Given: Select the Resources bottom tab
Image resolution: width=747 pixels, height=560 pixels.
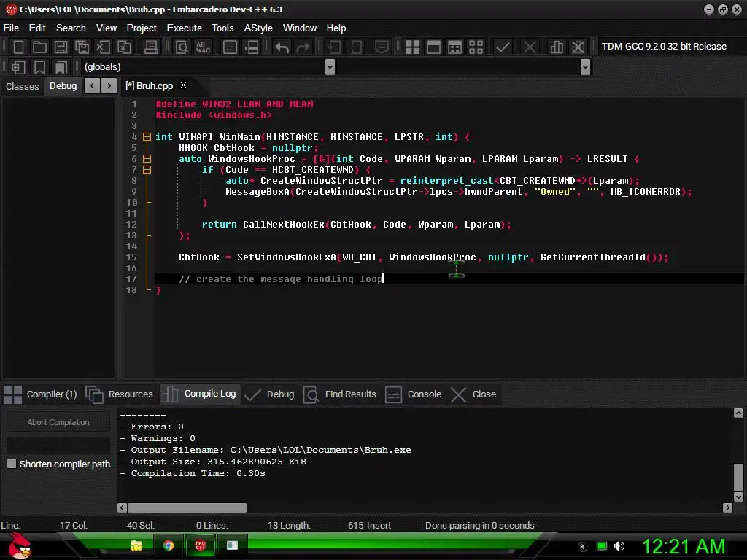Looking at the screenshot, I should (120, 394).
